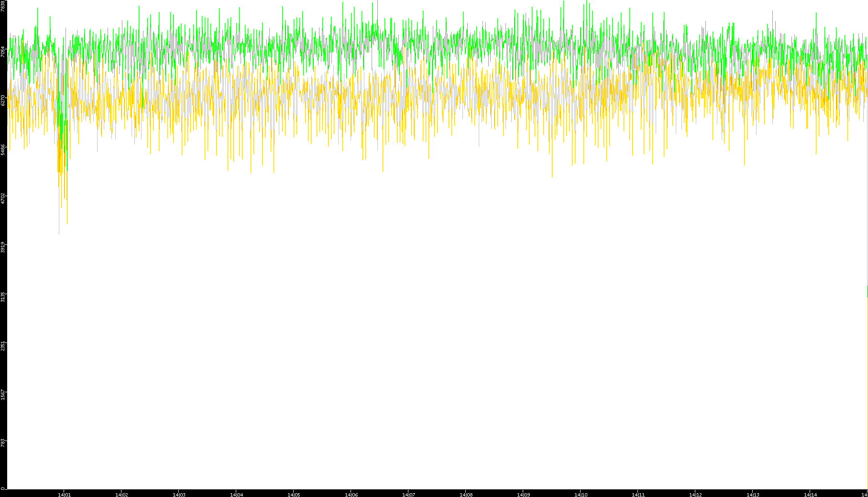
Task: Select the 14:02 tick on time axis
Action: pos(121,495)
